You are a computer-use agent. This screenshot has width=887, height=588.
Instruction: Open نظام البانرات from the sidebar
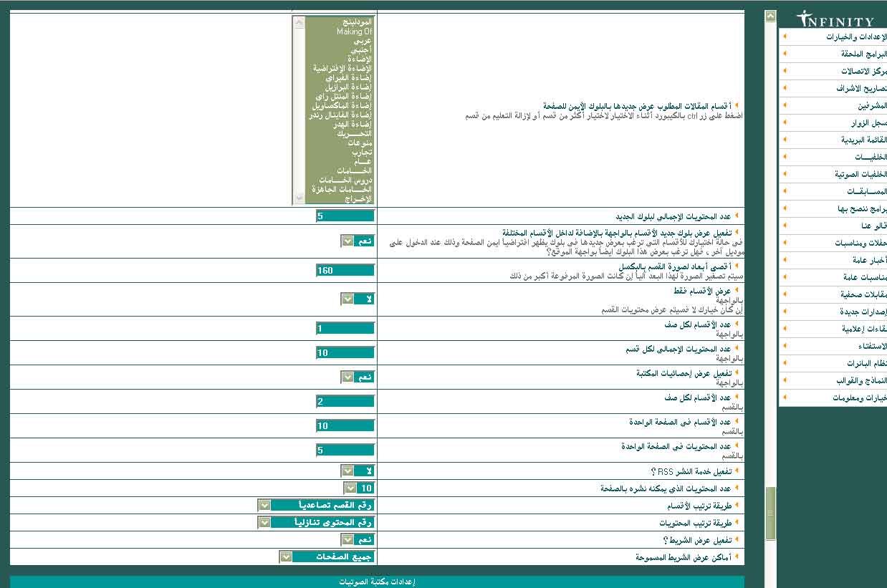pos(833,364)
